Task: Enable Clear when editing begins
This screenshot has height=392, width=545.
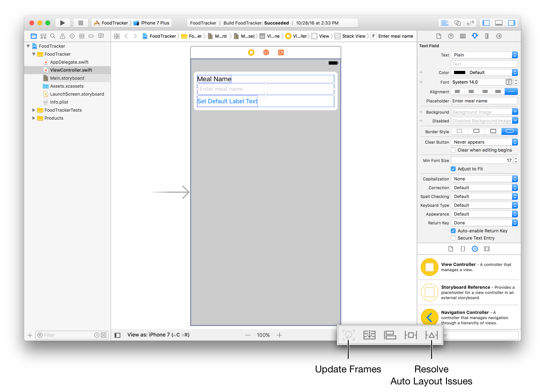Action: tap(453, 150)
